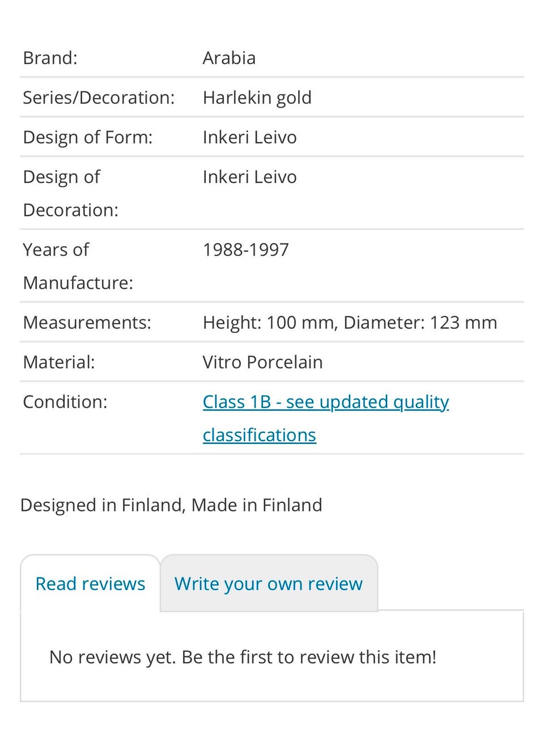This screenshot has width=544, height=756.
Task: Click Inkeri Leivo in the Design of Decoration row
Action: point(249,177)
